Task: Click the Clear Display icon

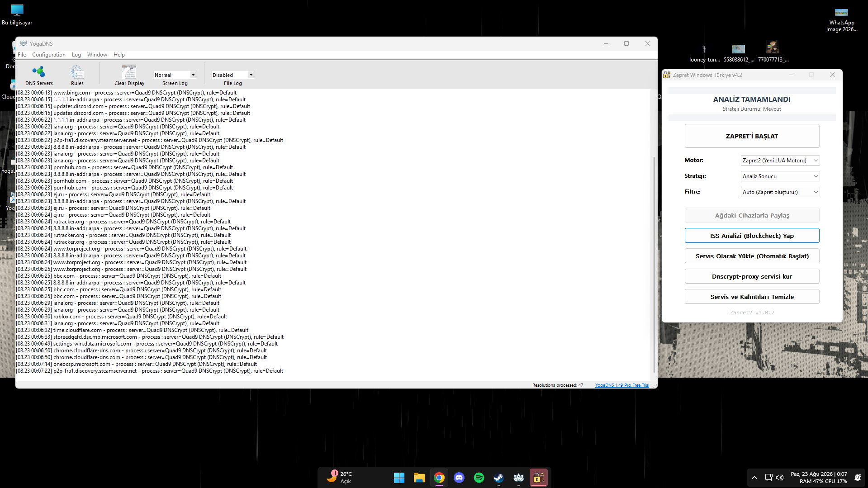Action: point(129,75)
